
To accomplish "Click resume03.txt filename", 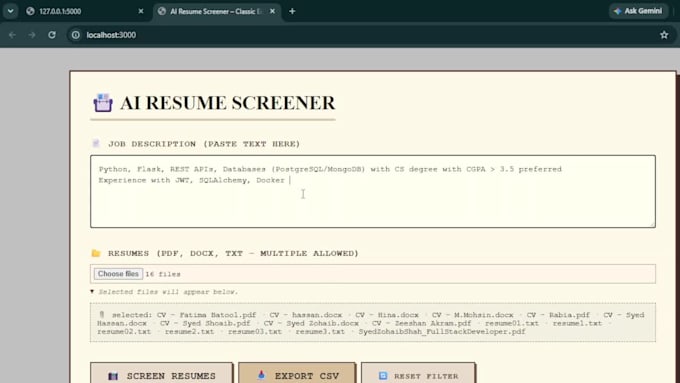I will 255,331.
